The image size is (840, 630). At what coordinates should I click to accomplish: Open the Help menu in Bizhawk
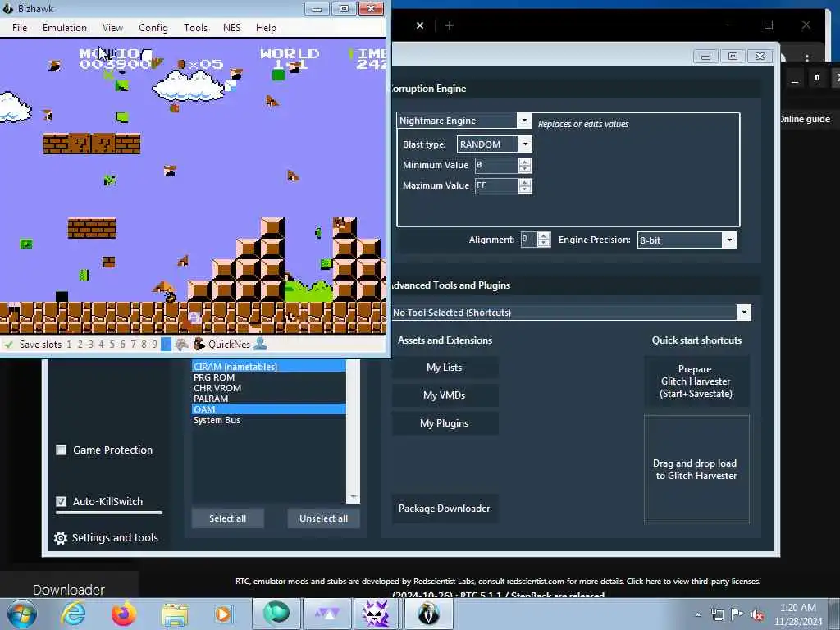pyautogui.click(x=266, y=27)
